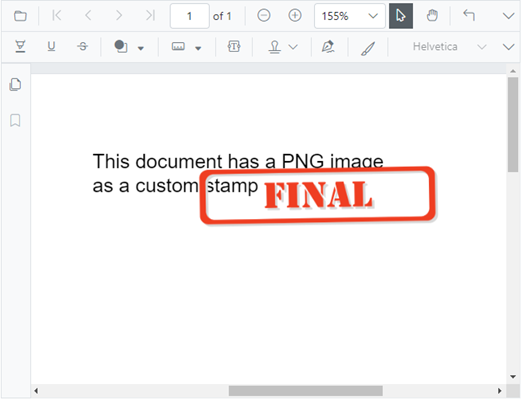Image resolution: width=523 pixels, height=400 pixels.
Task: Open the stamp options dropdown chevron
Action: coord(293,47)
